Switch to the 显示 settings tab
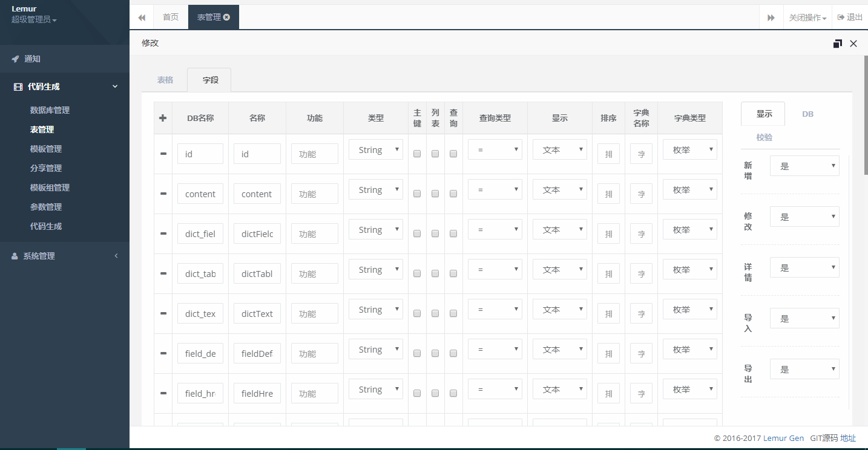This screenshot has width=868, height=450. [764, 114]
